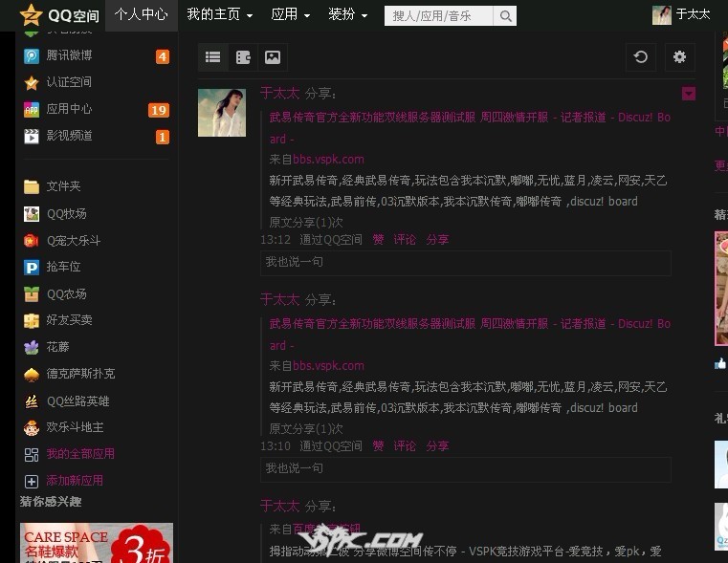The width and height of the screenshot is (728, 563).
Task: Click 于太太 name on the 13:12 post
Action: pos(280,94)
